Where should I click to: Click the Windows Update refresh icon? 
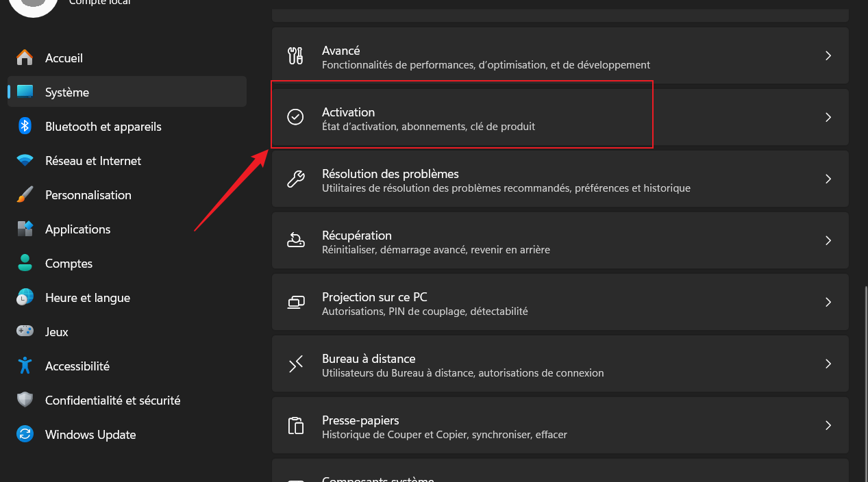(25, 434)
